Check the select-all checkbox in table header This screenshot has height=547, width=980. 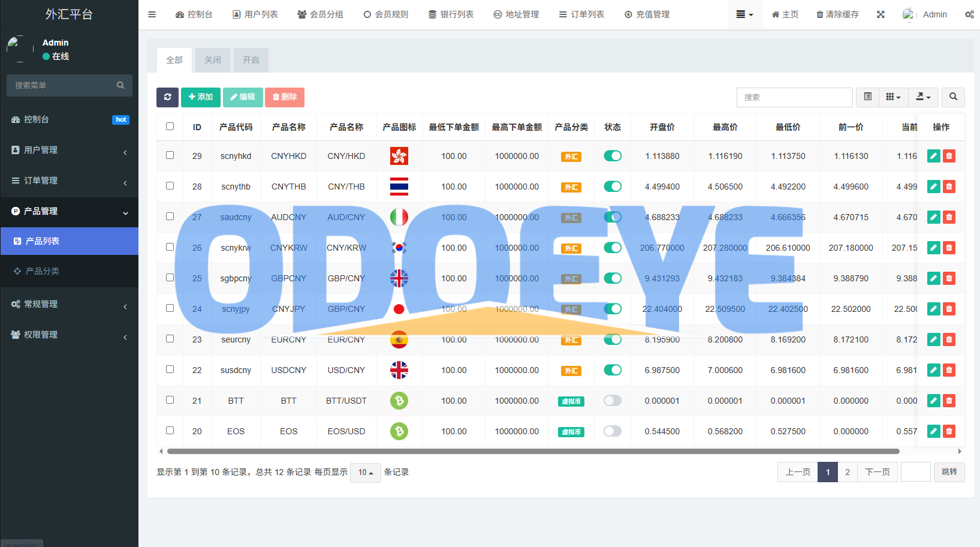coord(170,127)
